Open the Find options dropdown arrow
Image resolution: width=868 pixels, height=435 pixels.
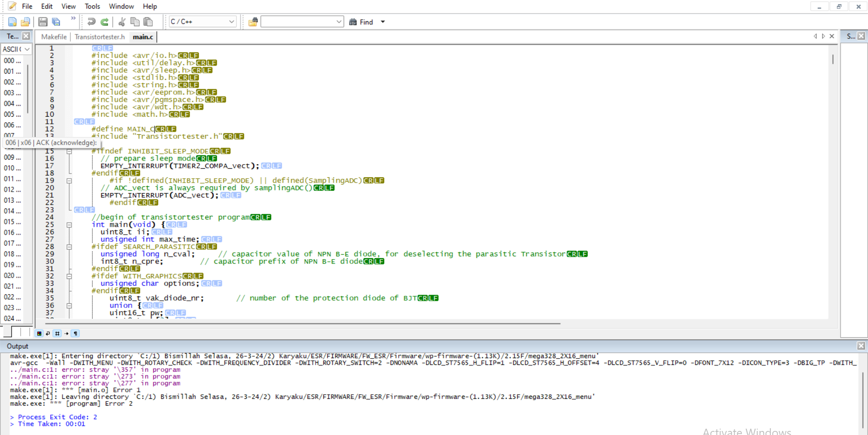coord(383,22)
